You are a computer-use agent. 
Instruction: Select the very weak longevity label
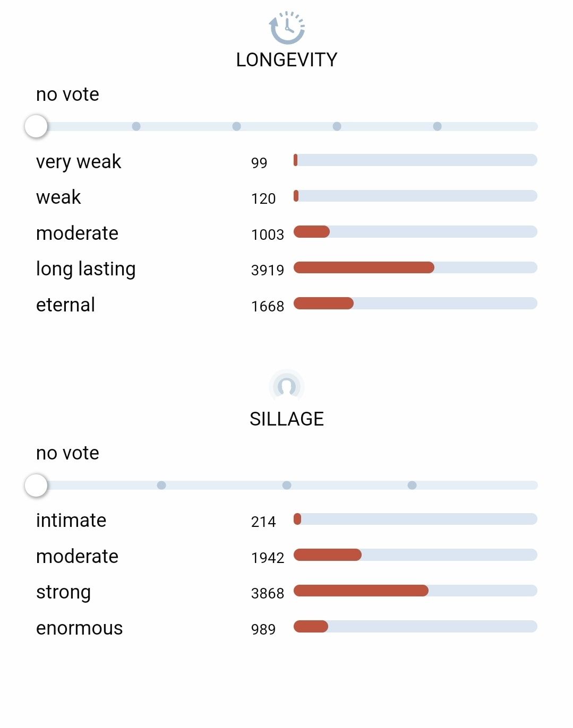pyautogui.click(x=79, y=161)
